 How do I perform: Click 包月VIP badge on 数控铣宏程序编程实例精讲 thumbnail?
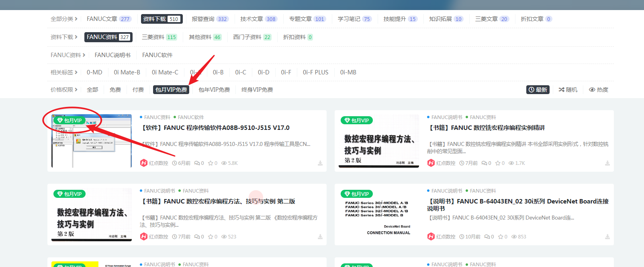coord(357,120)
